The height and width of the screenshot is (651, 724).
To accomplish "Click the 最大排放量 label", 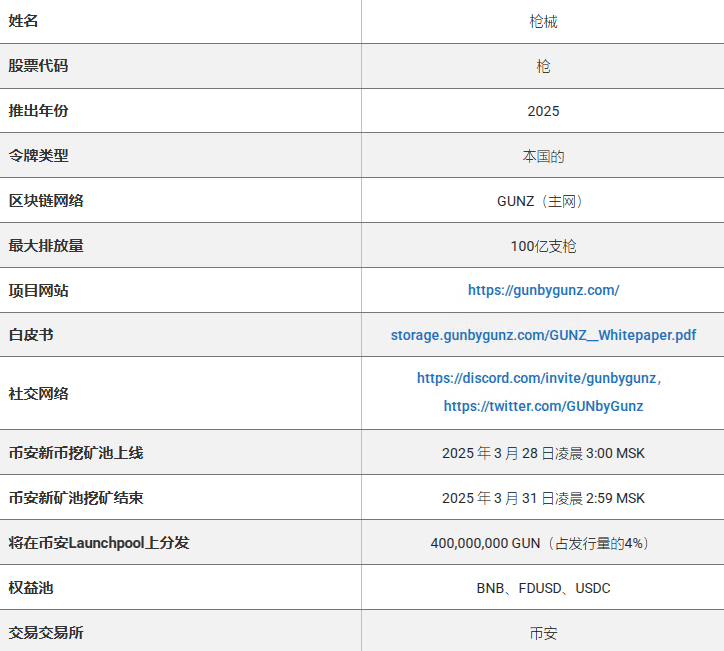I will (x=46, y=246).
